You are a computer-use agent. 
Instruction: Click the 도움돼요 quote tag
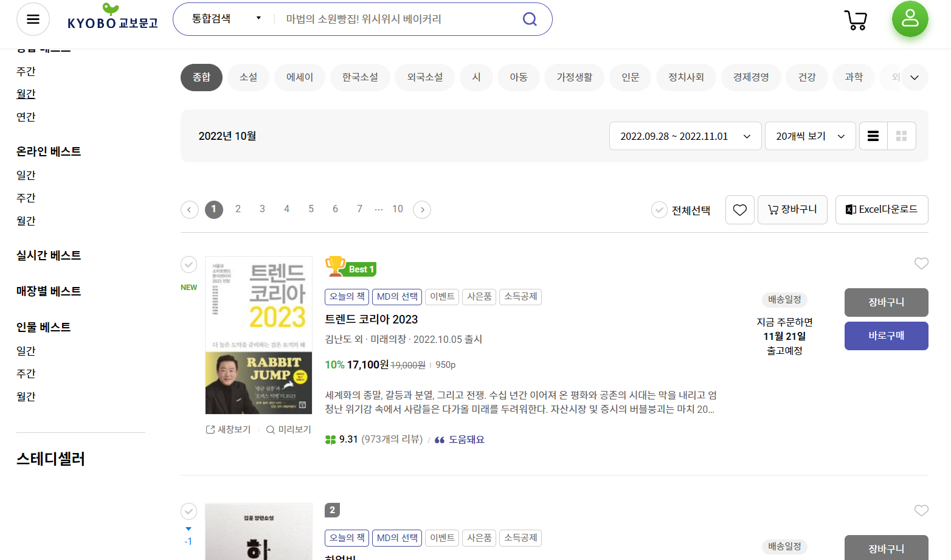coord(460,440)
